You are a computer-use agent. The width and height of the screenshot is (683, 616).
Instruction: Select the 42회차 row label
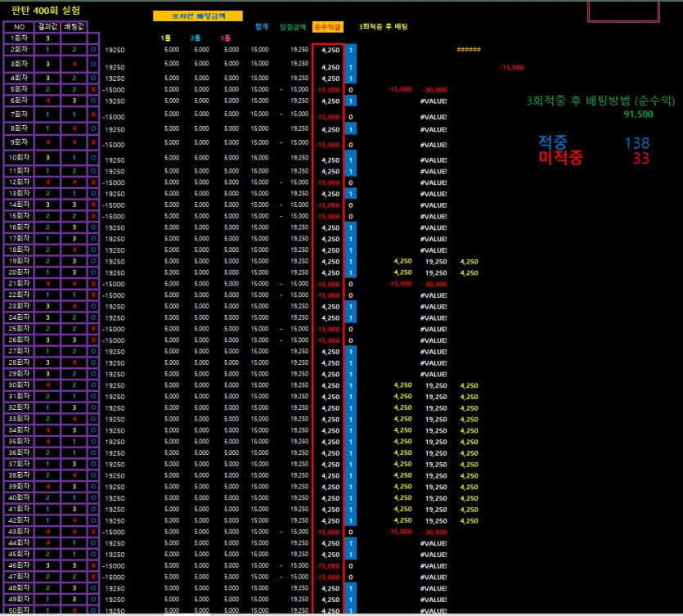[19, 520]
